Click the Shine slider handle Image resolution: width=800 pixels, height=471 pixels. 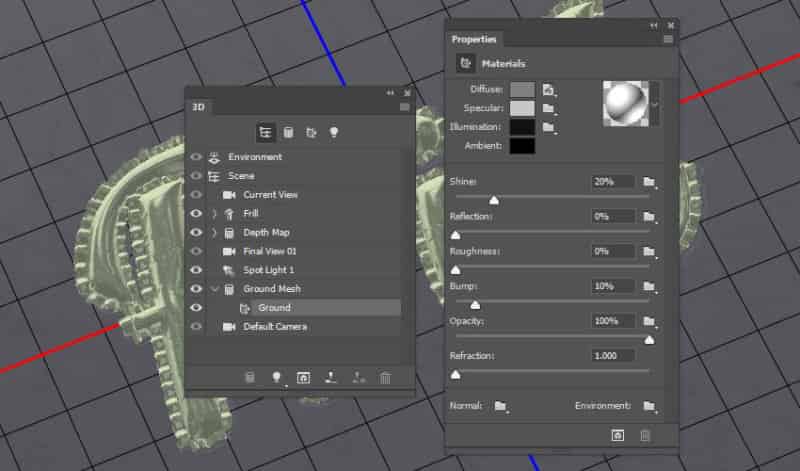pos(494,201)
